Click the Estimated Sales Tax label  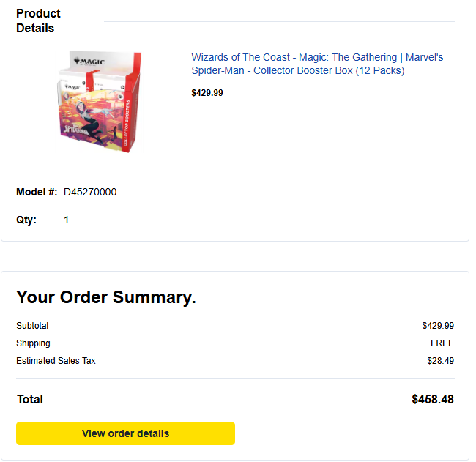coord(56,361)
